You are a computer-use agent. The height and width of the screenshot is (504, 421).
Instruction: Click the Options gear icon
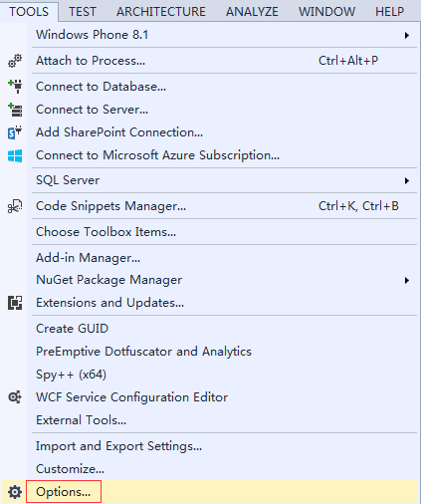click(15, 492)
